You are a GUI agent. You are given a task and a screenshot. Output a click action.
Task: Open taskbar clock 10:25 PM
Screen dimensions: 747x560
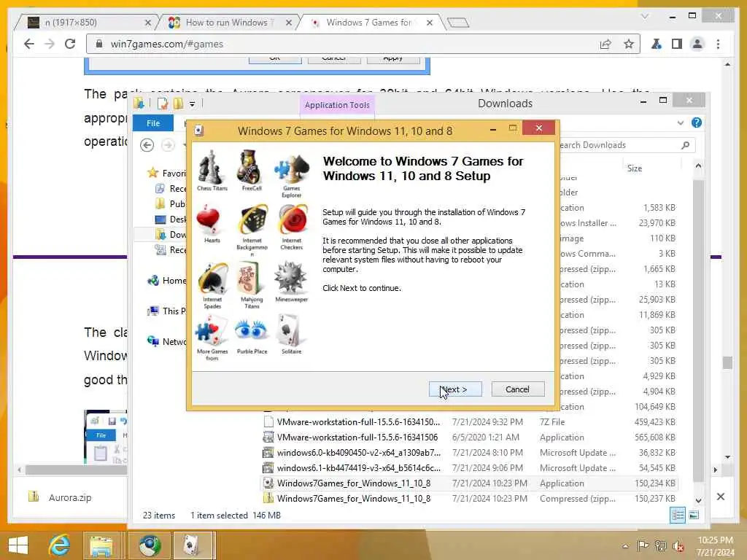(x=716, y=546)
